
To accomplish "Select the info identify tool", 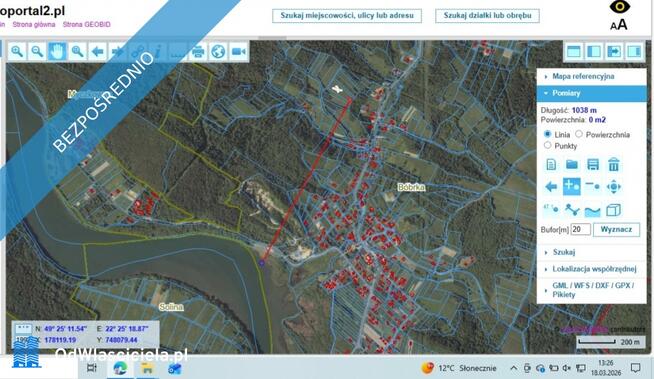I will [158, 51].
